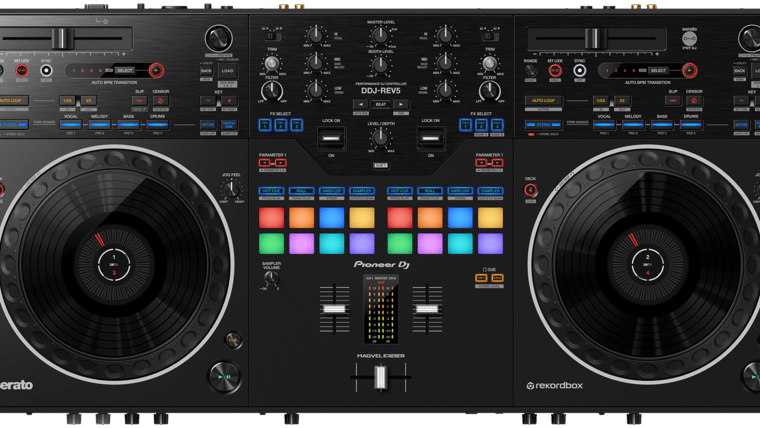Enable headphone CUE for channel 1

pos(481,278)
